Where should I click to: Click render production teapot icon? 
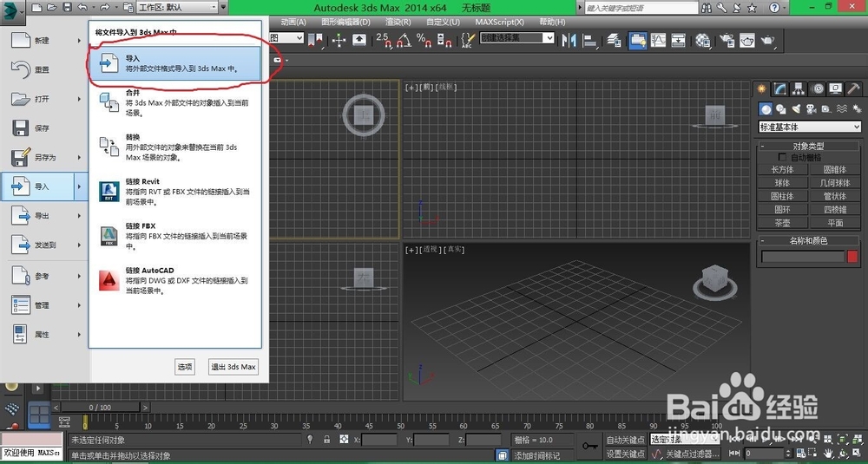pos(768,41)
